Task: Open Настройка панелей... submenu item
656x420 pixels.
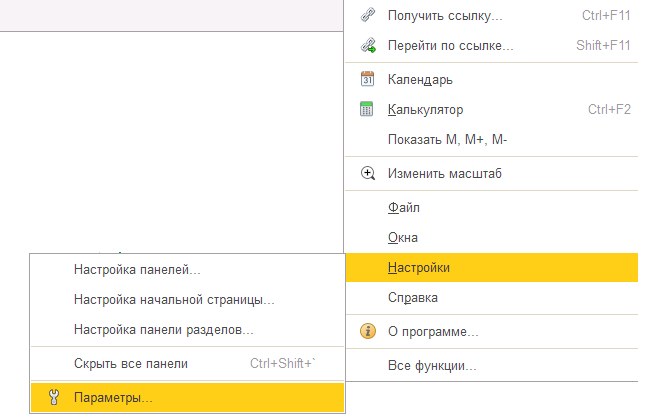Action: [x=187, y=269]
